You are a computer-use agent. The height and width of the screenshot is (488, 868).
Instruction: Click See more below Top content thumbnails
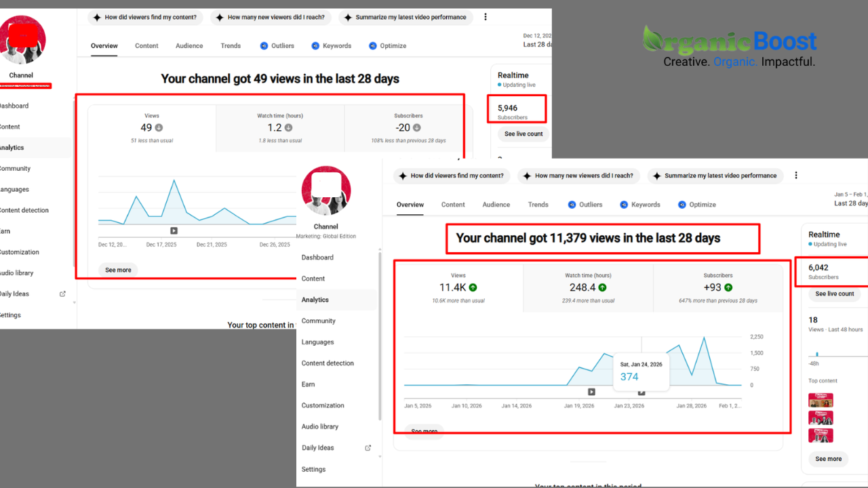pyautogui.click(x=828, y=459)
